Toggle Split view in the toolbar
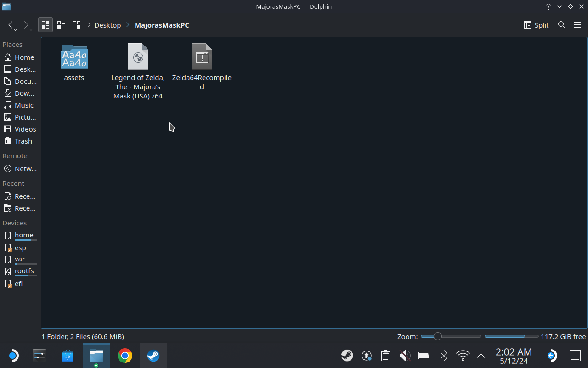 point(536,25)
